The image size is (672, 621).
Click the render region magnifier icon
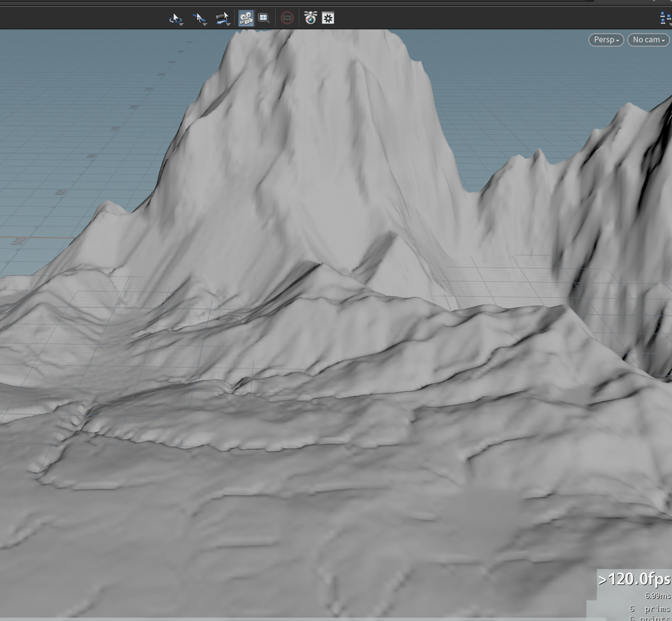tap(264, 18)
